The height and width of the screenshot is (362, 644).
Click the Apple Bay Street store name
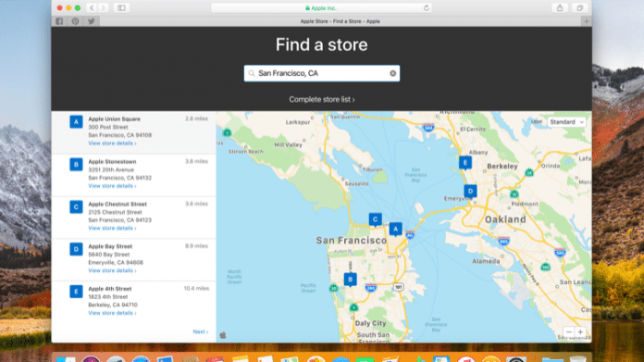click(110, 246)
